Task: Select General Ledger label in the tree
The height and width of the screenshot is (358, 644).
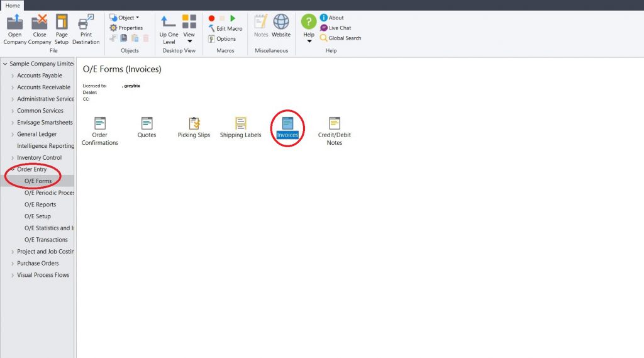Action: (37, 135)
